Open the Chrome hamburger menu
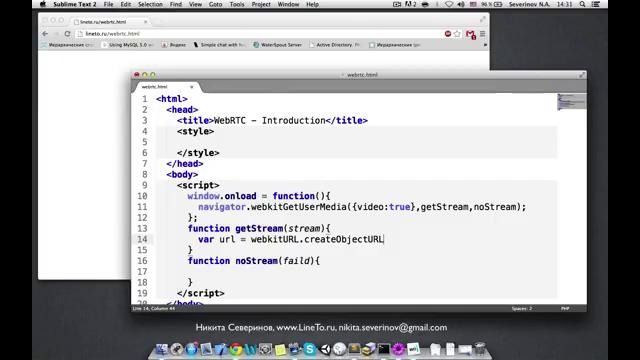This screenshot has width=640, height=360. [482, 34]
